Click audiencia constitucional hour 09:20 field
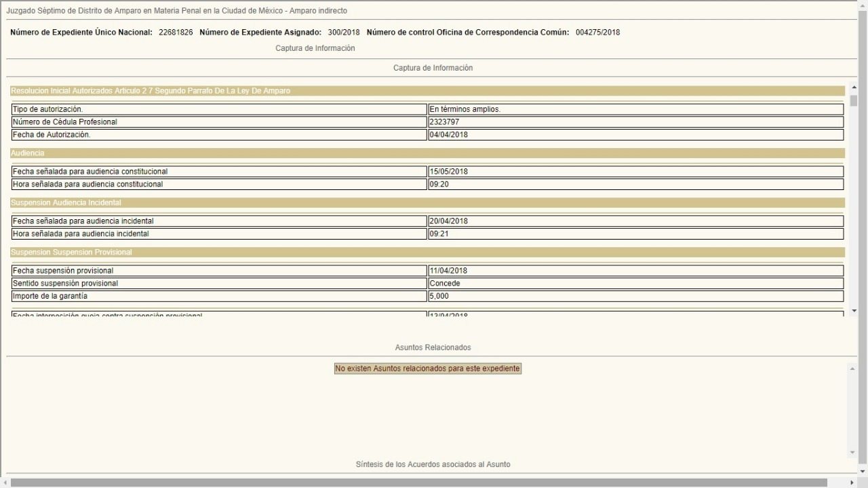 [635, 185]
